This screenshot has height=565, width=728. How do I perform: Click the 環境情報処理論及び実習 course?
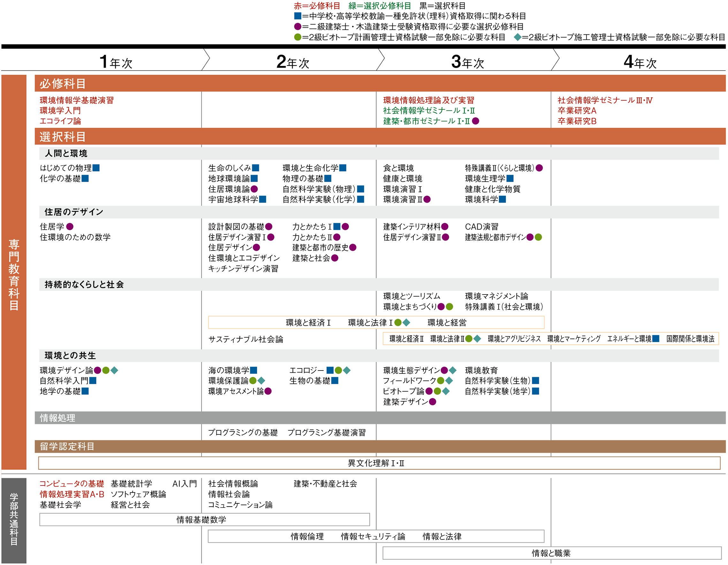pyautogui.click(x=429, y=100)
